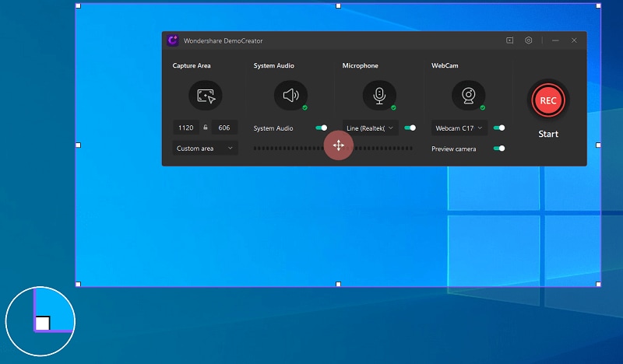Click the top-right capture area corner handle
623x364 pixels.
[x=598, y=6]
